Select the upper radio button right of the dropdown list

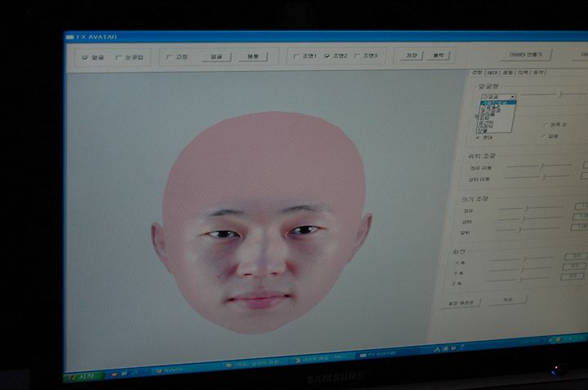tap(546, 124)
